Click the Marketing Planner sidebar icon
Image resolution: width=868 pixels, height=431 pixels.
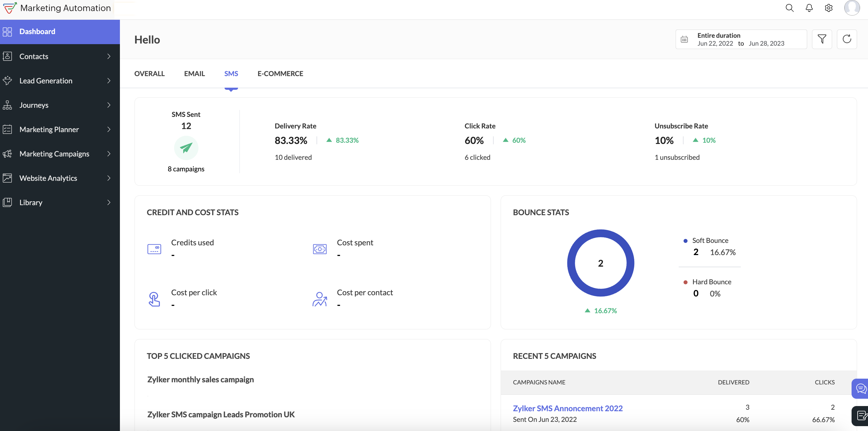8,129
